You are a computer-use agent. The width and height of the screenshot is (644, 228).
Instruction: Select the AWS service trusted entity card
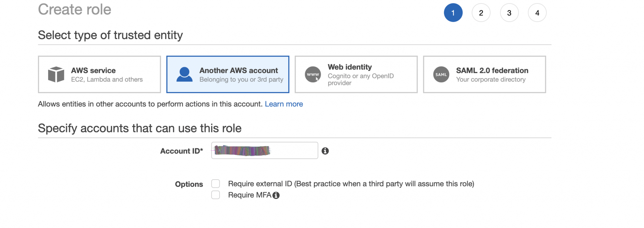[x=99, y=74]
